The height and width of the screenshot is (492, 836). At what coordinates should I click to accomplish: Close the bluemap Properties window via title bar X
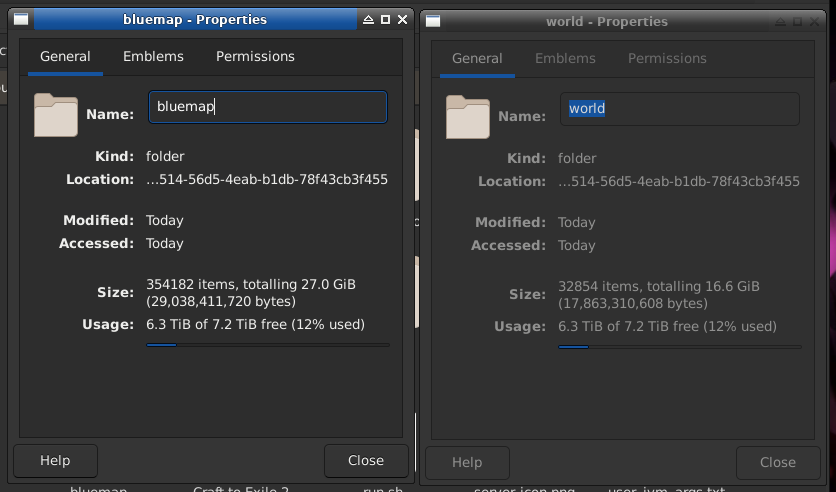tap(403, 20)
